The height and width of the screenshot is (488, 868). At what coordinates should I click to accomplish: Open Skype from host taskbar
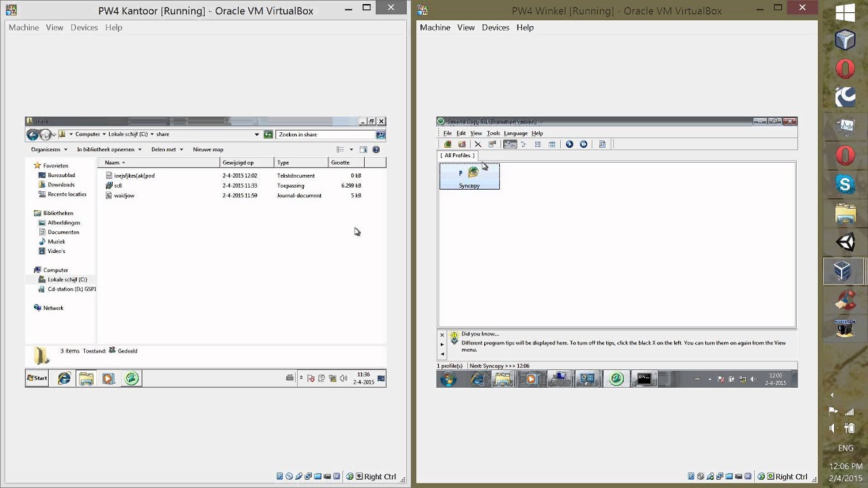point(845,184)
